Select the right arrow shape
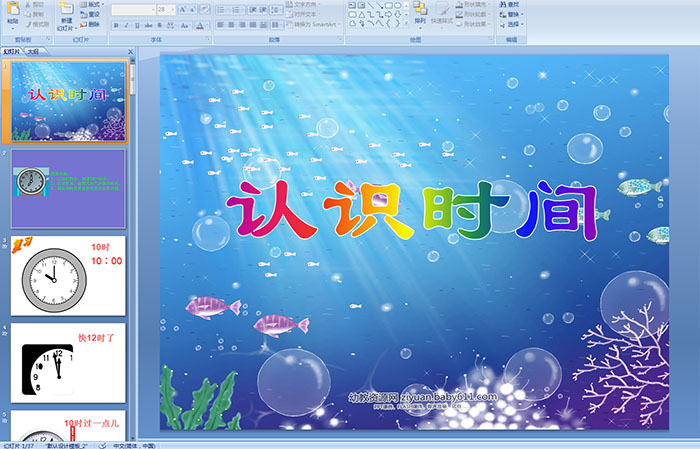The height and width of the screenshot is (449, 700). (388, 14)
